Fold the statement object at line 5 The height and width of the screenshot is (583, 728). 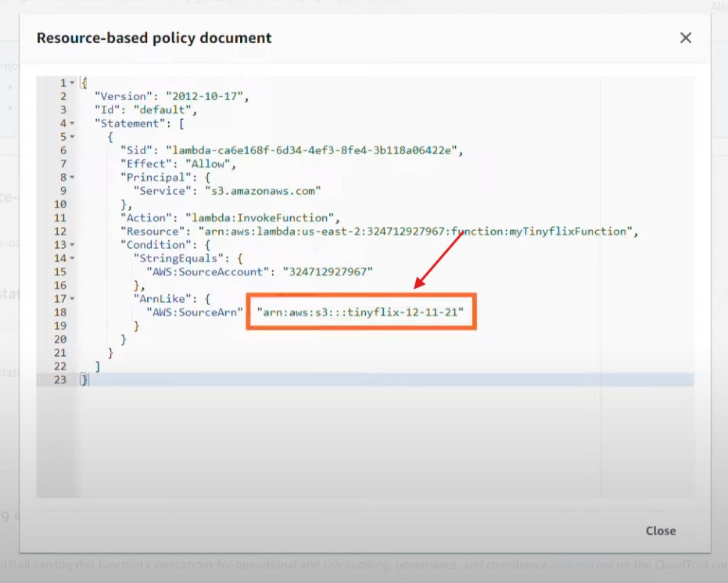pyautogui.click(x=73, y=137)
